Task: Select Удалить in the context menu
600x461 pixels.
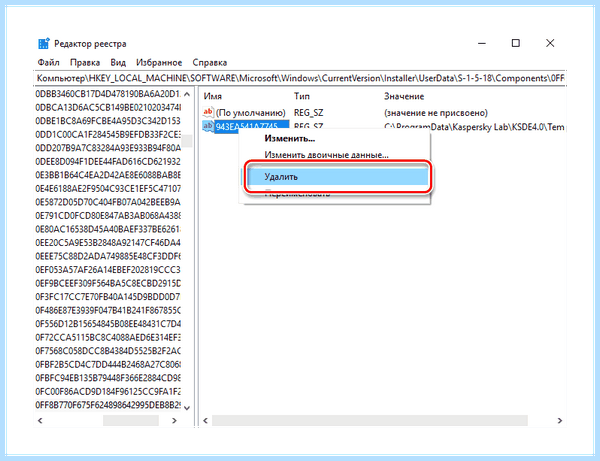Action: tap(338, 177)
